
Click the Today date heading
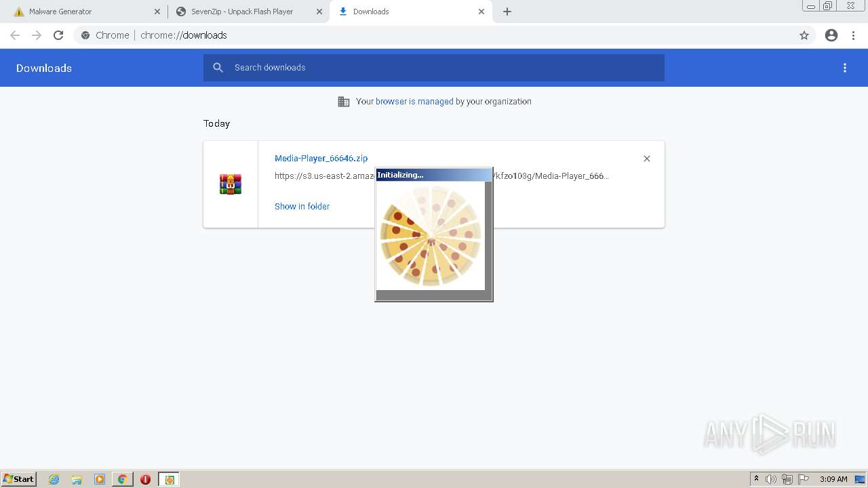216,123
